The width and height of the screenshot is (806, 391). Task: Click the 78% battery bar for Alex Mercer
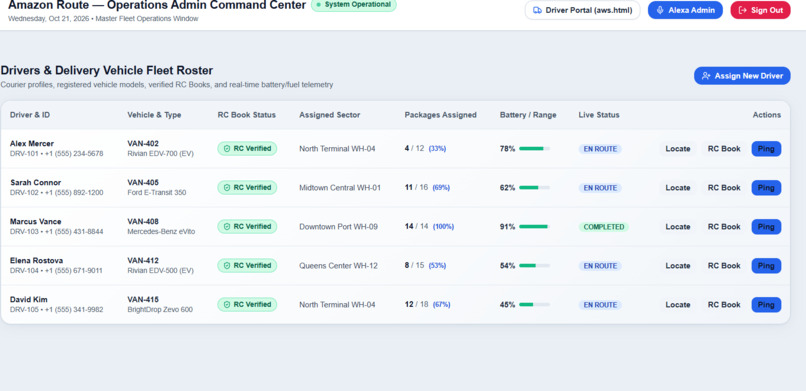click(x=535, y=148)
